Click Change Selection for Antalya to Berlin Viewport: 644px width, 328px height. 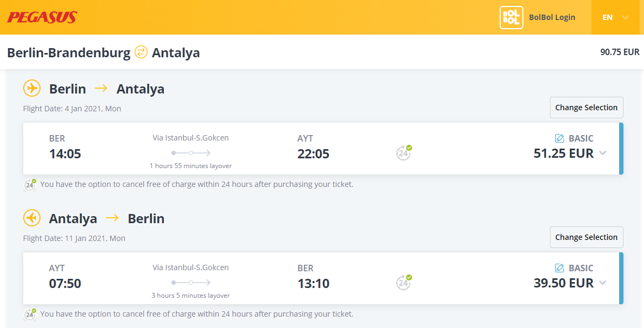(x=587, y=237)
